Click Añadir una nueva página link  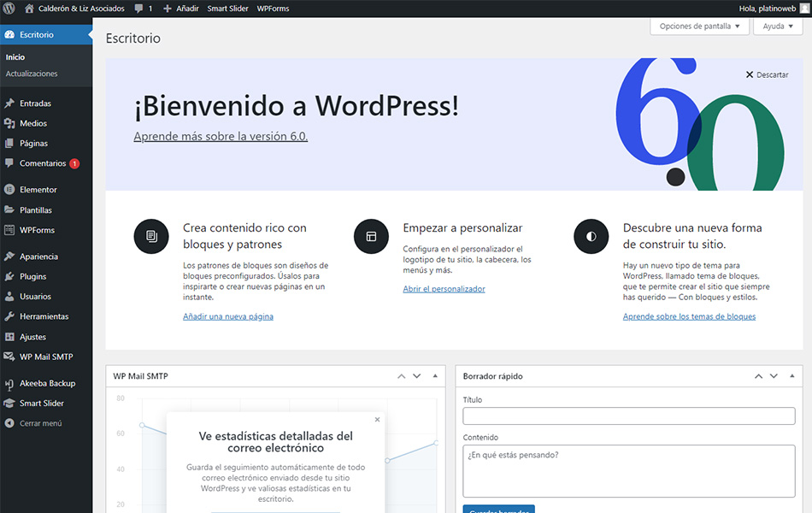point(228,316)
